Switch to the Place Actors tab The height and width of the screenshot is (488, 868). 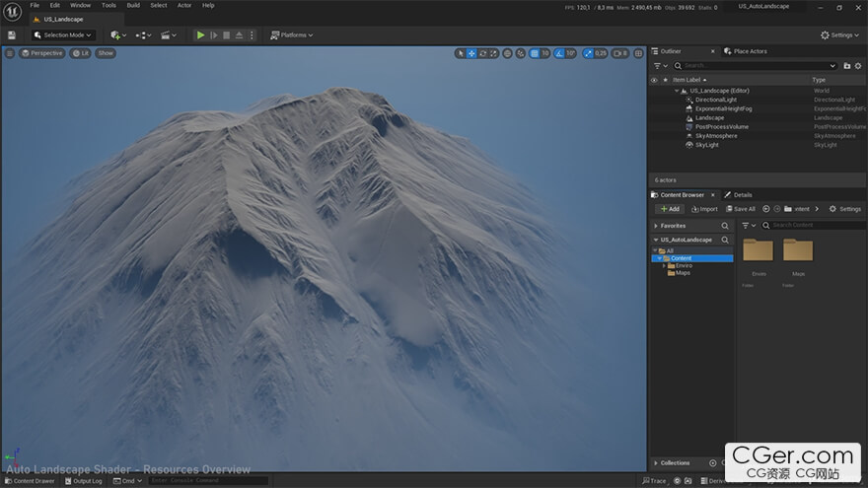tap(745, 51)
